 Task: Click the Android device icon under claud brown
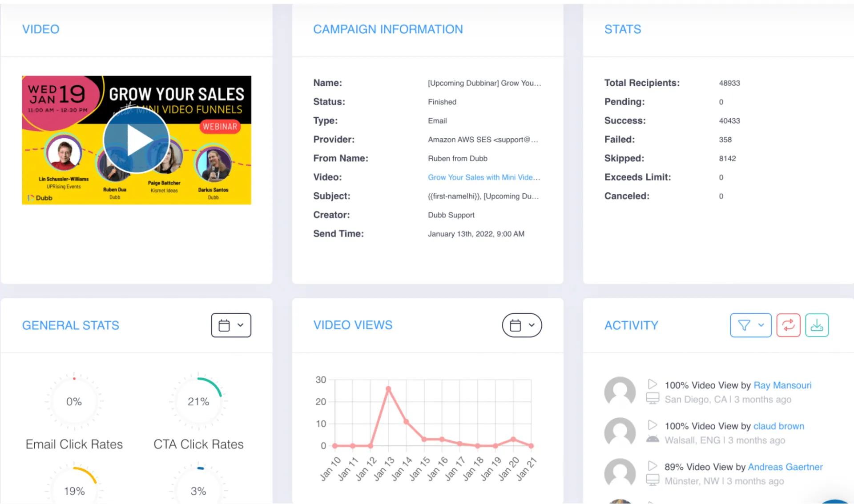click(x=653, y=440)
